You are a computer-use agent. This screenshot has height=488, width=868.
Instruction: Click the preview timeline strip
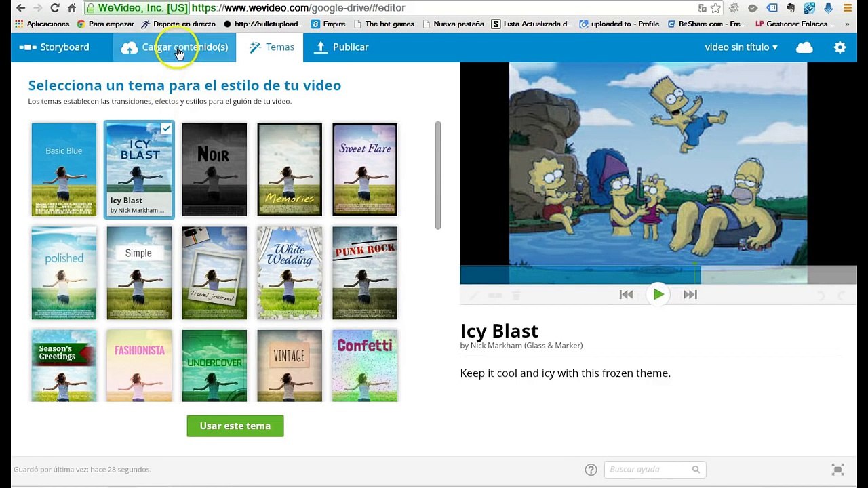point(658,274)
